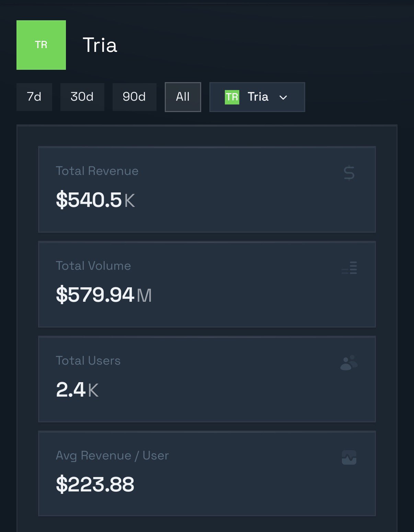Expand the chevron next to Tria
The height and width of the screenshot is (532, 414).
point(283,98)
